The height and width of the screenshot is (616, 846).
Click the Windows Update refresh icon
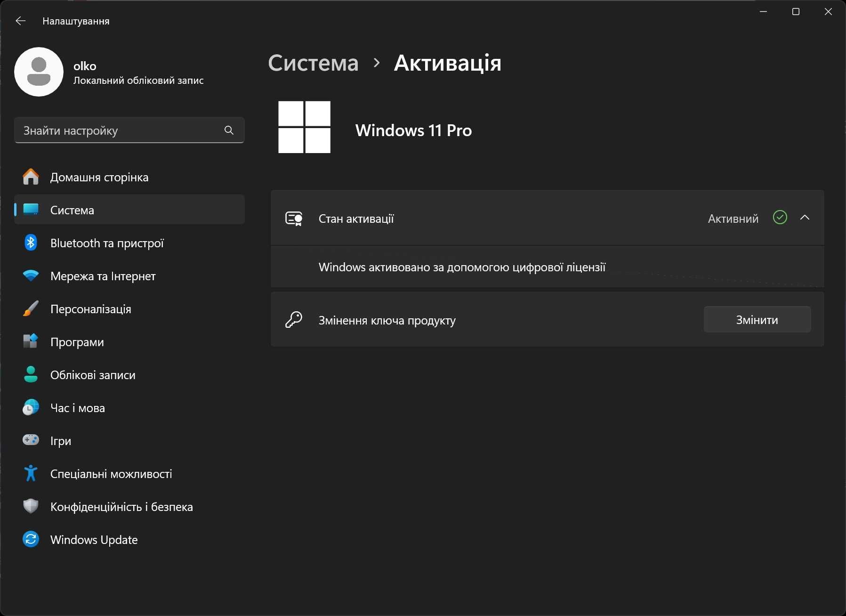tap(31, 539)
